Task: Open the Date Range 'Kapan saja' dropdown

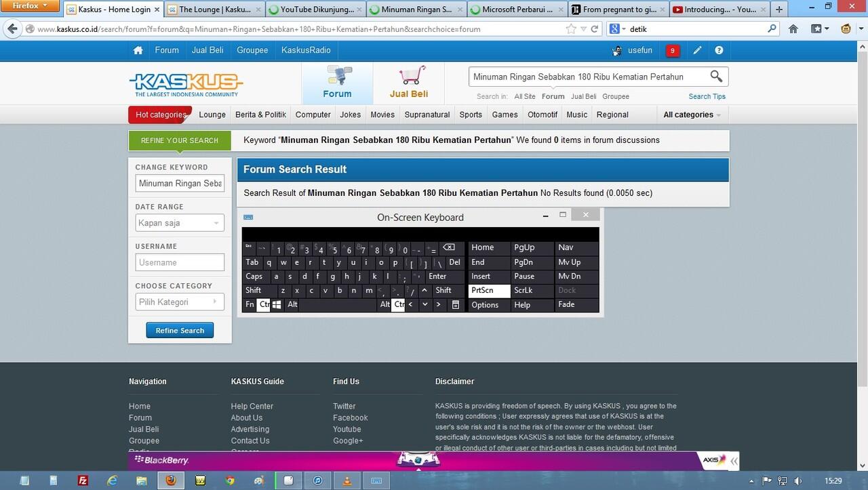Action: (x=180, y=223)
